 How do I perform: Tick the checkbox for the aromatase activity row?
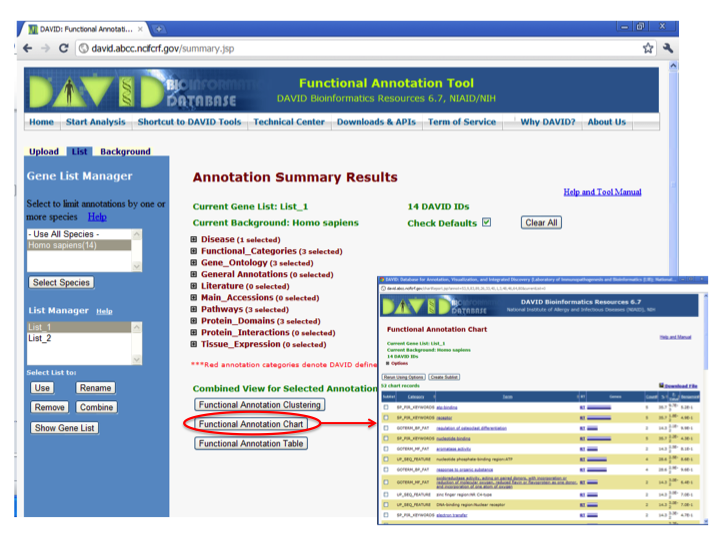point(387,451)
